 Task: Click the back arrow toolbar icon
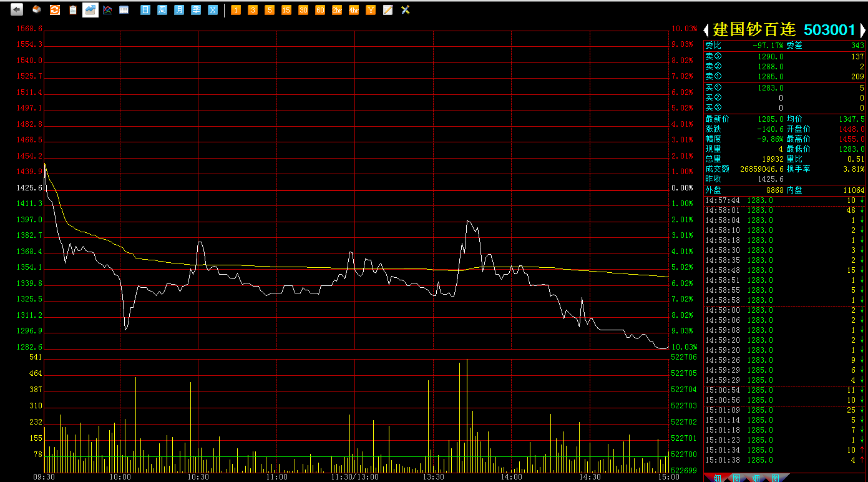[x=17, y=10]
